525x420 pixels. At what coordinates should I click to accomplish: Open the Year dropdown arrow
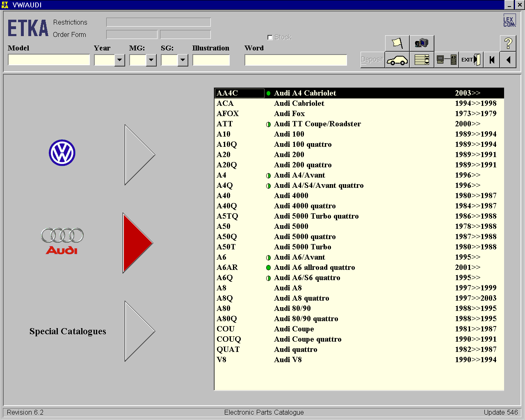pyautogui.click(x=119, y=60)
